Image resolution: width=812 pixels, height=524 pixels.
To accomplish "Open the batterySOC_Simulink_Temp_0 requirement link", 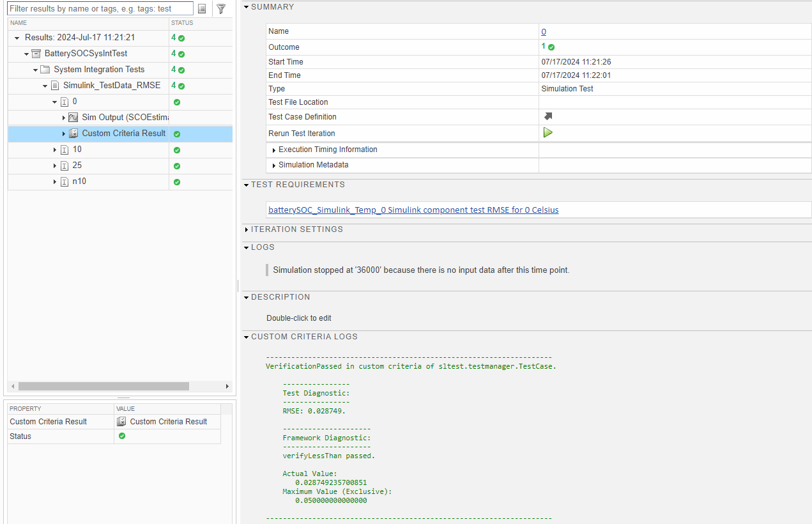I will coord(413,210).
